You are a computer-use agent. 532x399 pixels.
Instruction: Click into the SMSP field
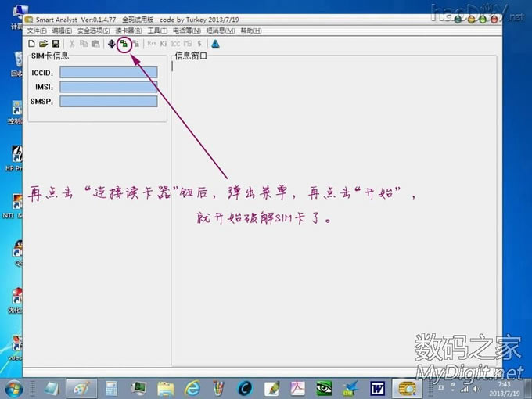pyautogui.click(x=108, y=101)
